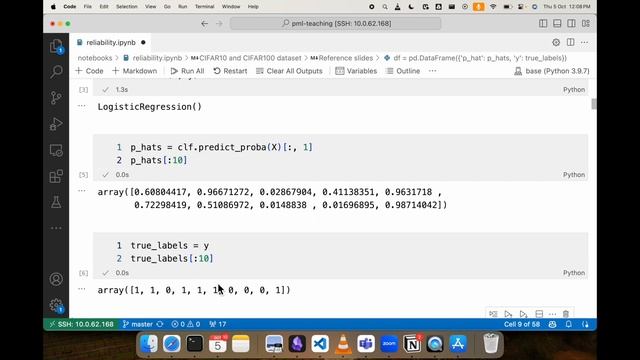The image size is (640, 360).
Task: Open notebooks breadcrumb folder
Action: pos(95,58)
